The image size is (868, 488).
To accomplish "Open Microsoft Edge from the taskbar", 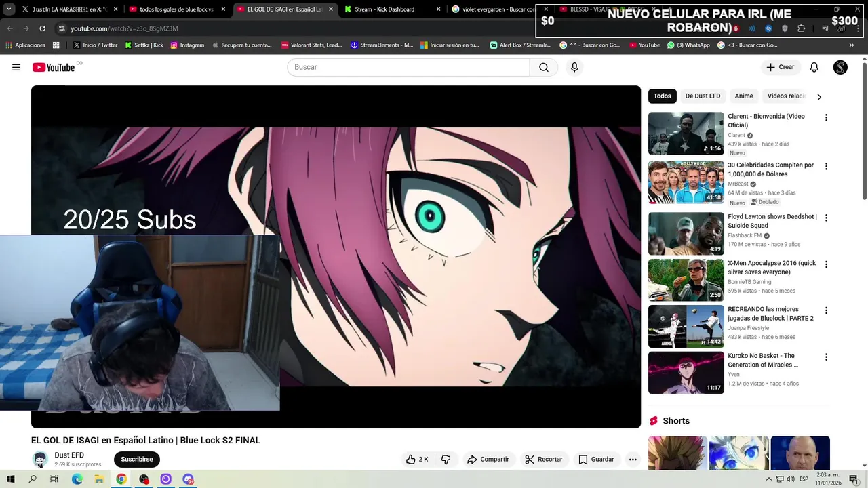I will point(77,479).
